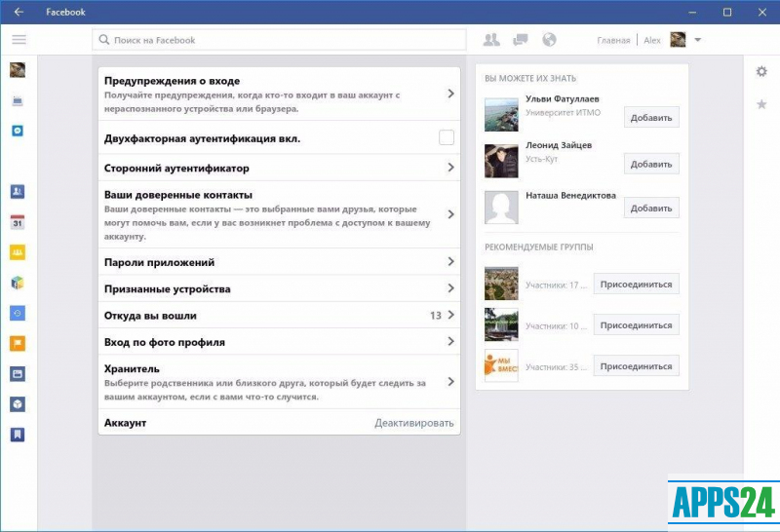Open blue On This Day clock icon

18,313
